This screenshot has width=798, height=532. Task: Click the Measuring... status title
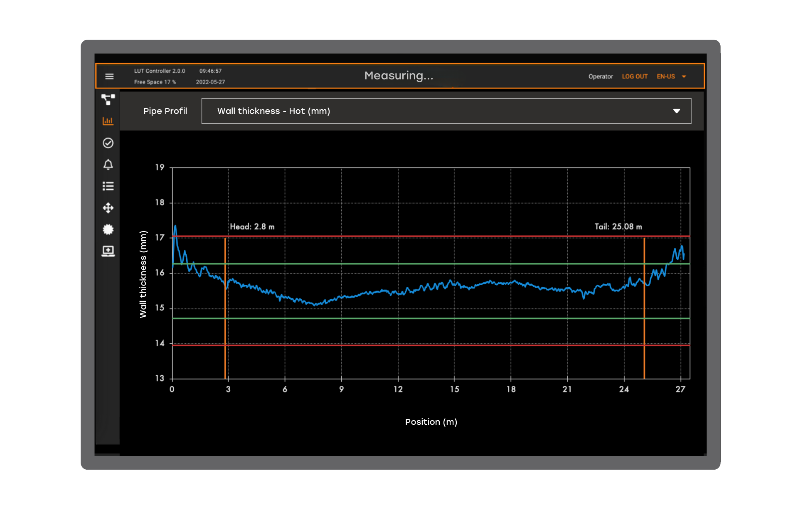coord(399,76)
